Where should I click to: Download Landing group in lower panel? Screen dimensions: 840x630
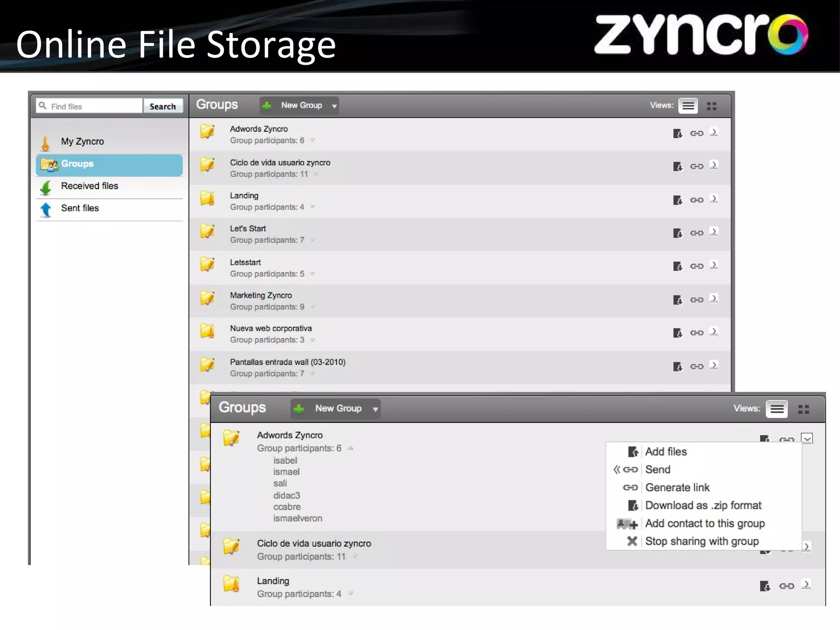point(765,586)
